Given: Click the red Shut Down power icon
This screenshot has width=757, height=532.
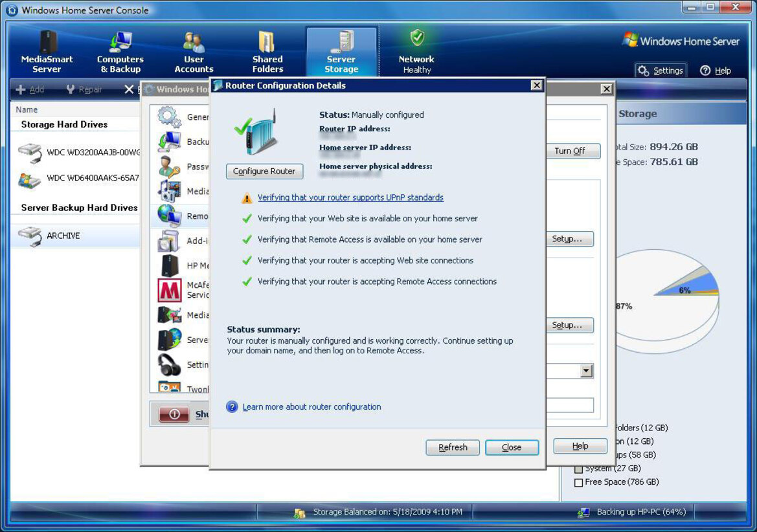Looking at the screenshot, I should (174, 414).
